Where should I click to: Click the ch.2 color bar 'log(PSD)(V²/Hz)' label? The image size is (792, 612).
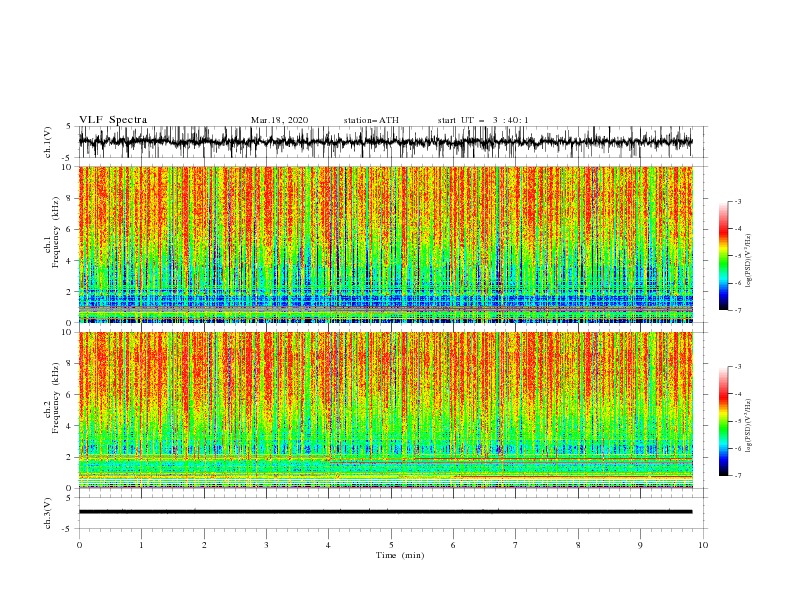748,425
